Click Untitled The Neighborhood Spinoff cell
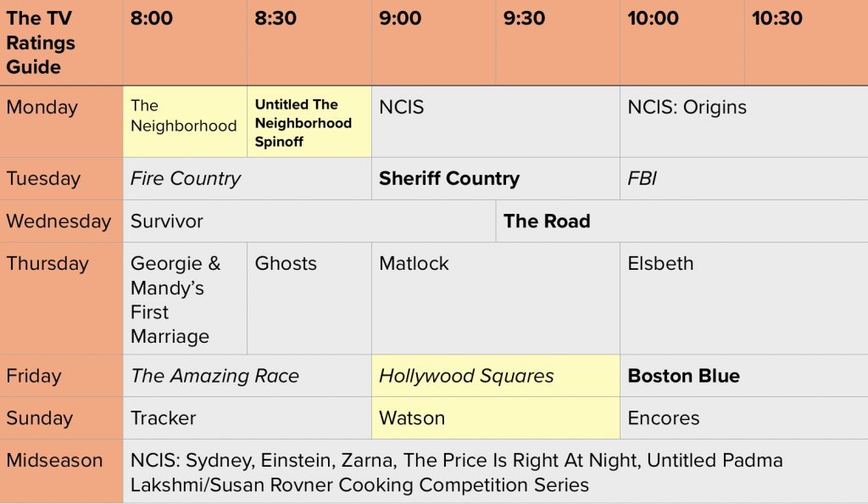Viewport: 868px width, 504px height. 303,122
